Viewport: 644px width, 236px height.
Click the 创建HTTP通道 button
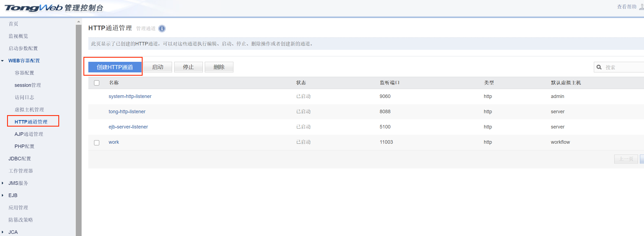point(115,67)
